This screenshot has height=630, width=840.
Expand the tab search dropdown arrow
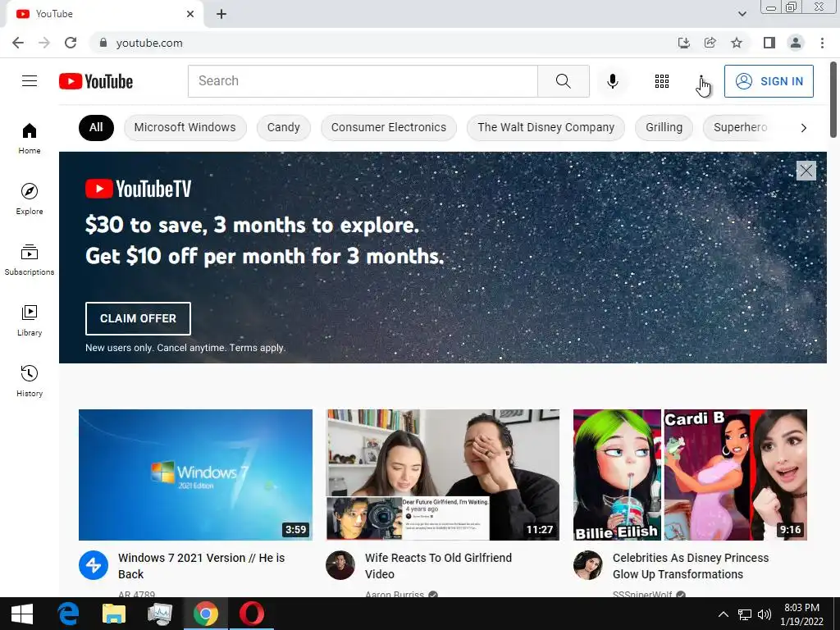click(742, 14)
